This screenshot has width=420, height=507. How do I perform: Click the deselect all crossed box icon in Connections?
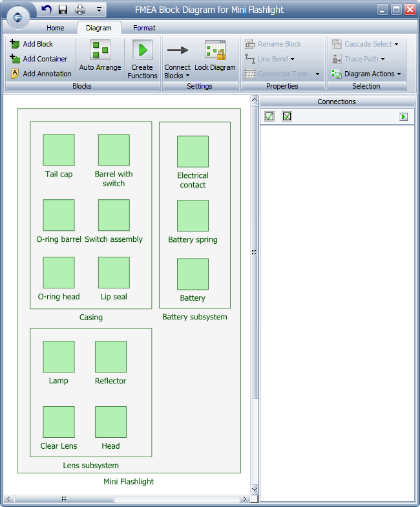[287, 116]
